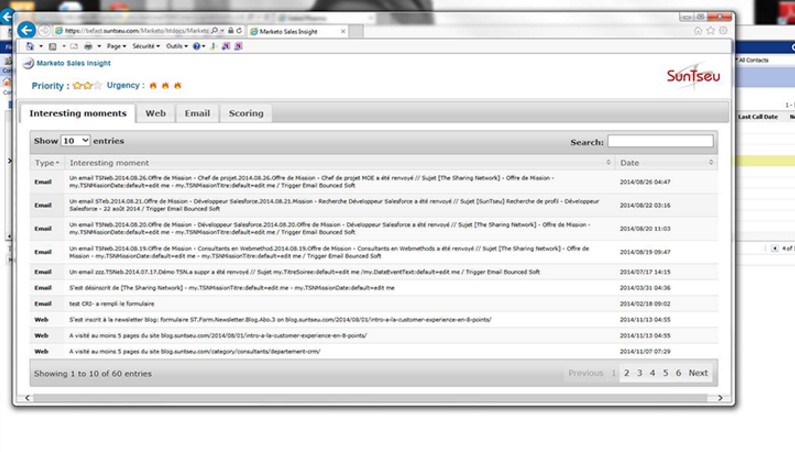Open browser settings gear icon

[724, 31]
